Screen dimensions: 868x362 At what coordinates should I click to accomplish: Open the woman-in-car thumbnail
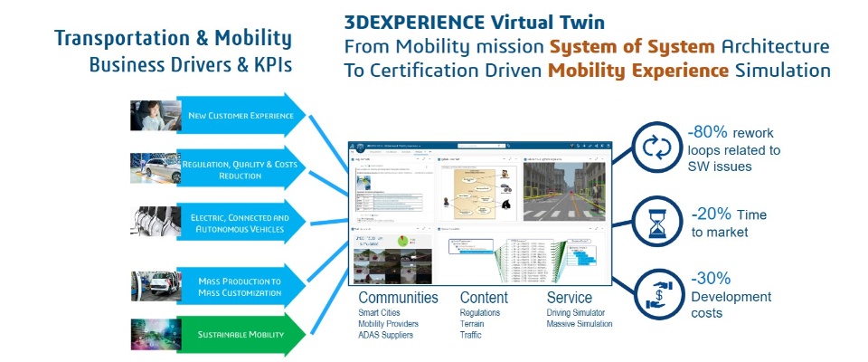tap(155, 115)
